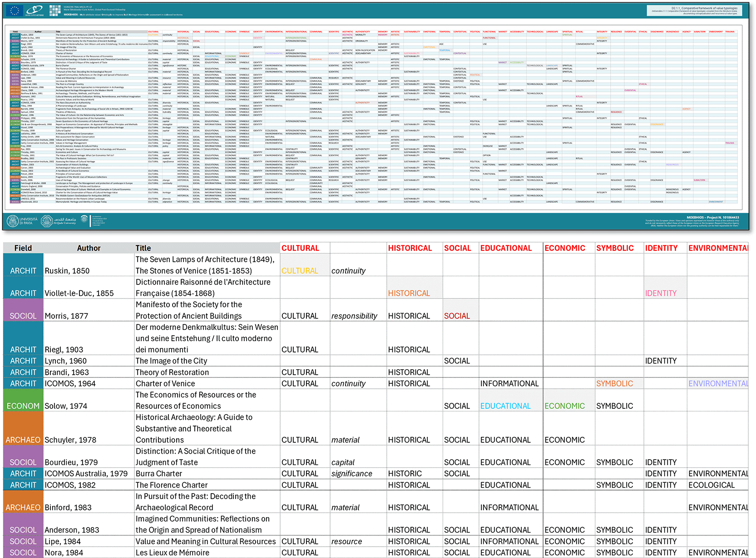Viewport: 756px width, 558px height.
Task: Click the overview spreadsheet thumbnail at top
Action: coord(376,116)
